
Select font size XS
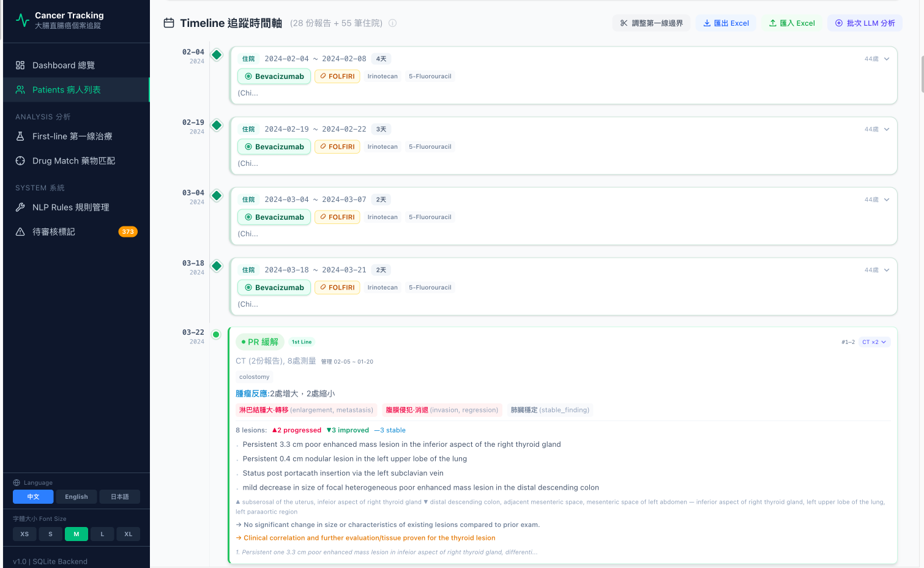point(24,534)
